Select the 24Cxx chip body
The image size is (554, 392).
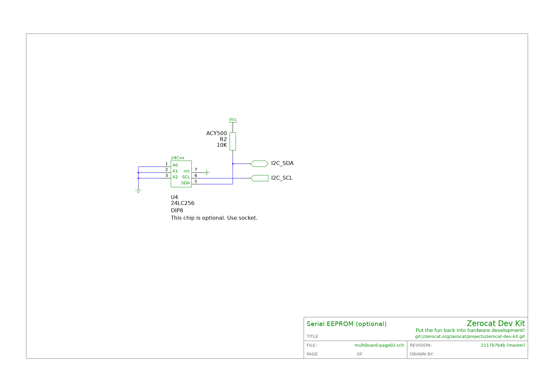click(x=181, y=174)
